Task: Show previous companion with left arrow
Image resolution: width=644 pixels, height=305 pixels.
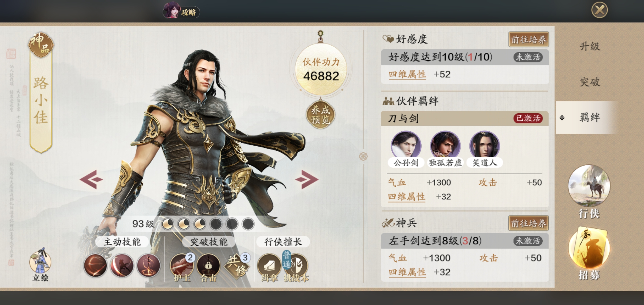Action: (x=91, y=179)
